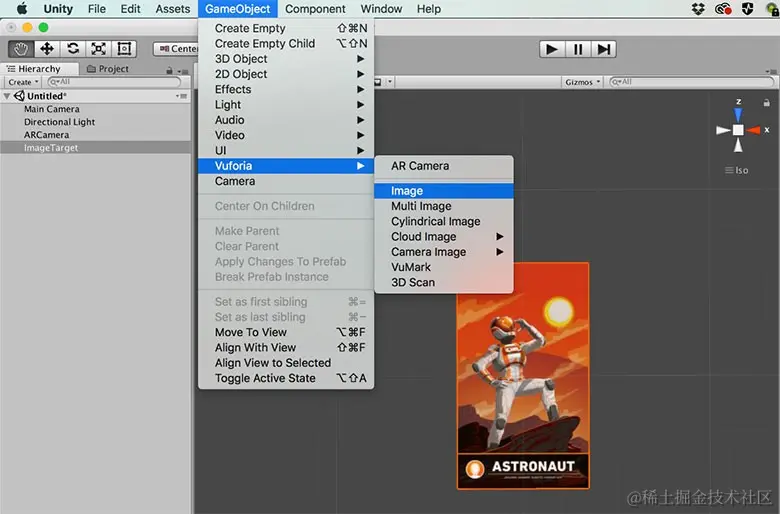Open the Hierarchy Create dropdown
Image resolution: width=780 pixels, height=514 pixels.
(23, 82)
